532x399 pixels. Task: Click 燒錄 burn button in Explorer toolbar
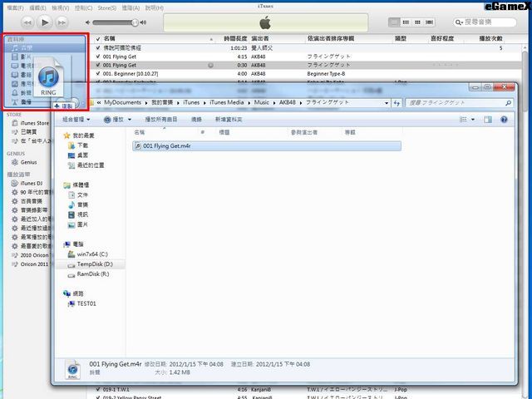tap(197, 120)
